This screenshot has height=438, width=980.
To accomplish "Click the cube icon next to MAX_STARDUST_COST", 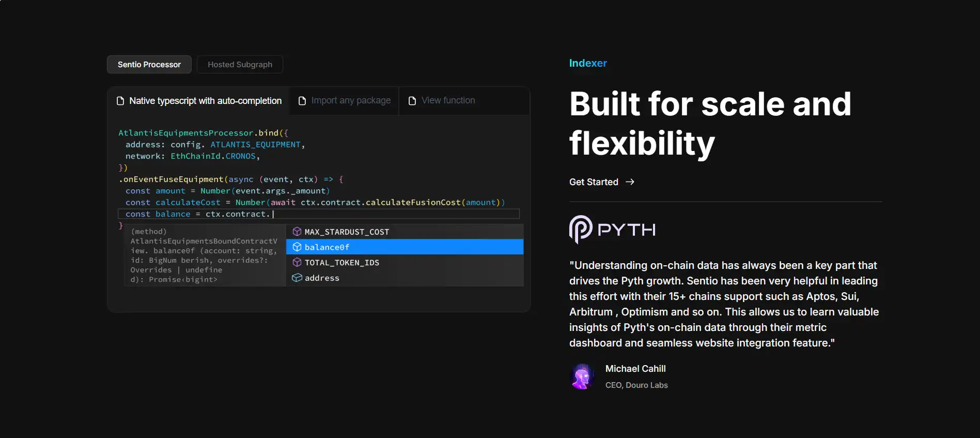I will point(297,232).
